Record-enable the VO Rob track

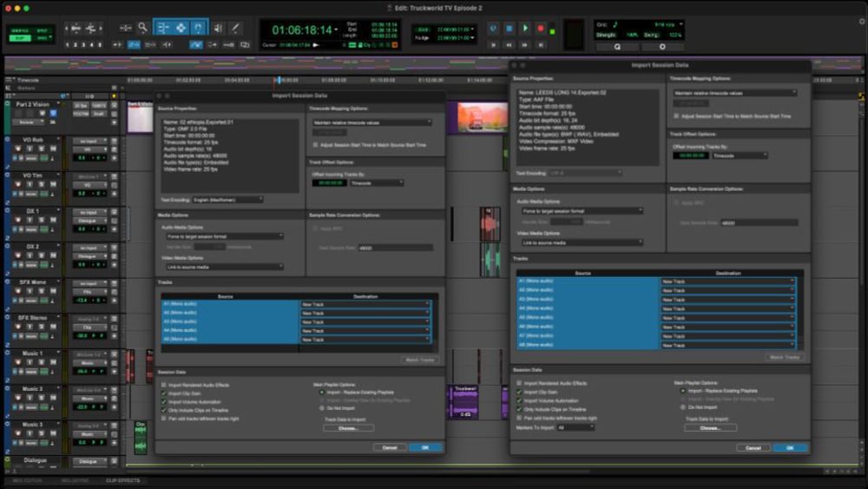pyautogui.click(x=17, y=149)
